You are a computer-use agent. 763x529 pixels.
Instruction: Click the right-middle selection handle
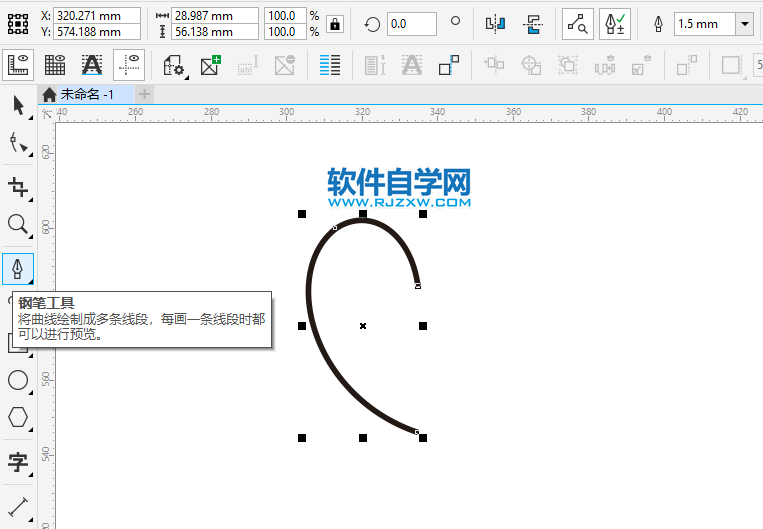423,326
